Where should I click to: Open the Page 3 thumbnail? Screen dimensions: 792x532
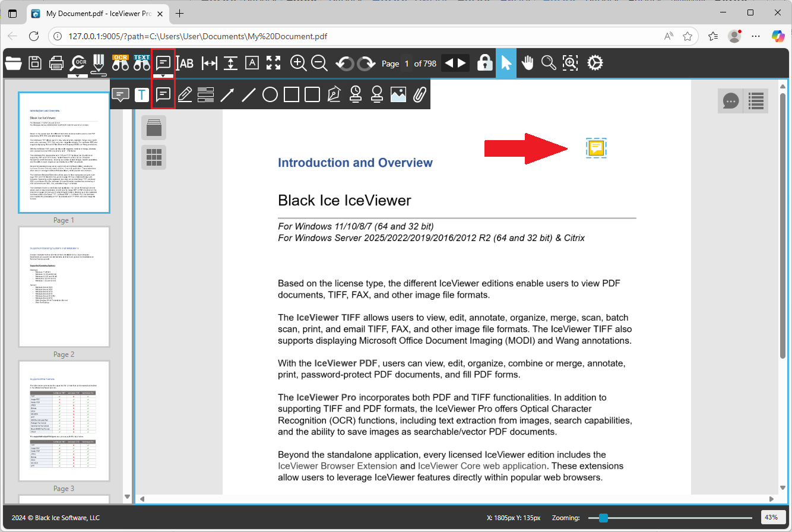(64, 422)
